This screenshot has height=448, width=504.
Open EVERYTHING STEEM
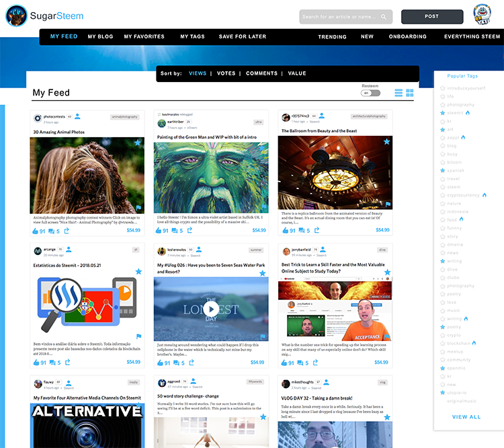pos(472,37)
